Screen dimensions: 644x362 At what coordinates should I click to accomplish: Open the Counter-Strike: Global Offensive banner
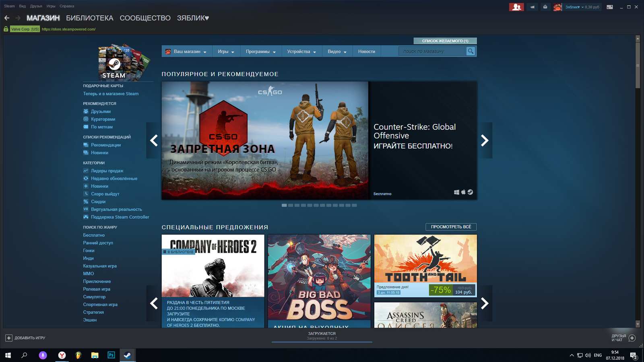(319, 141)
